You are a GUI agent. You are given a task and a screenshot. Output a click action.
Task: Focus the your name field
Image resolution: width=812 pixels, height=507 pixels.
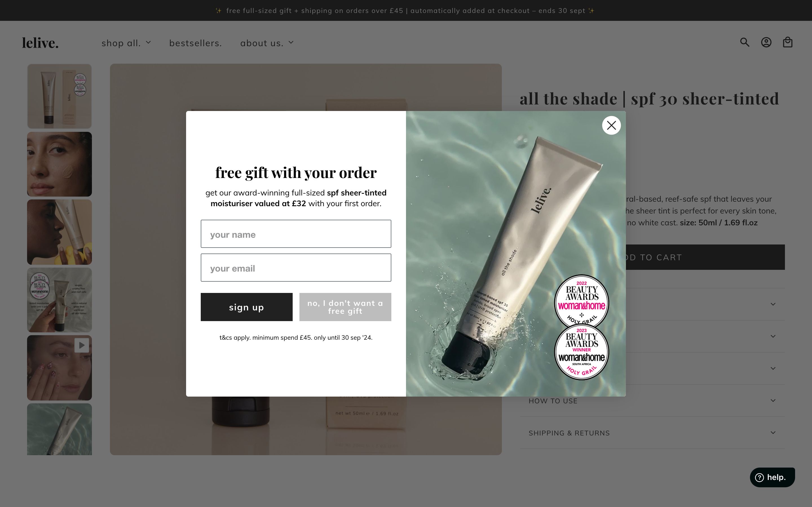point(295,234)
